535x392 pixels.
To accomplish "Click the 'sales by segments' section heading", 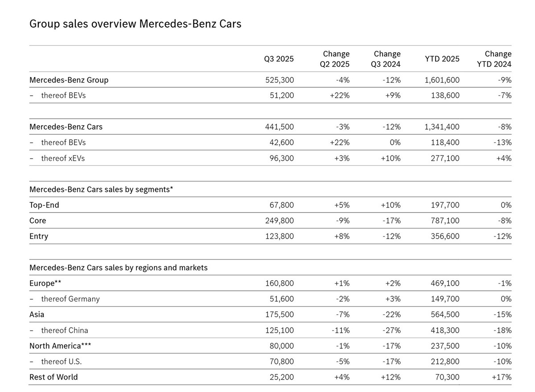I will point(101,189).
